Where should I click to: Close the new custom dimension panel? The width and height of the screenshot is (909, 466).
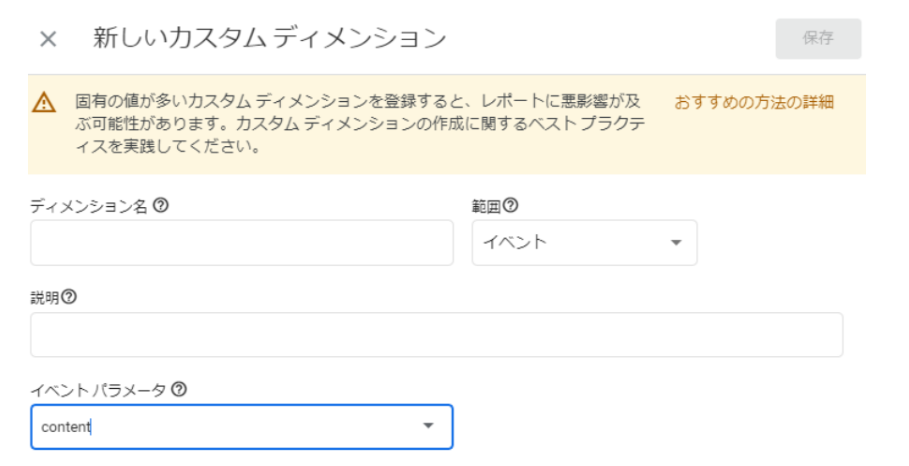click(48, 39)
